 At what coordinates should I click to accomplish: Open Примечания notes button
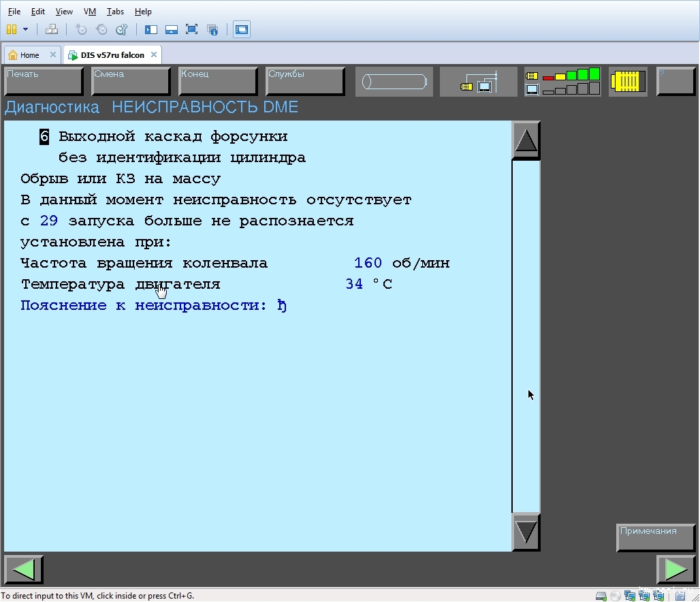(656, 537)
